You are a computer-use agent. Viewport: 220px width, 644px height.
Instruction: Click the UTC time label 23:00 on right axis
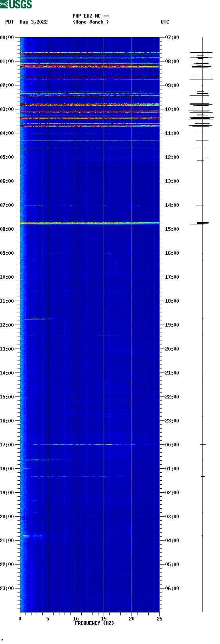pyautogui.click(x=172, y=421)
